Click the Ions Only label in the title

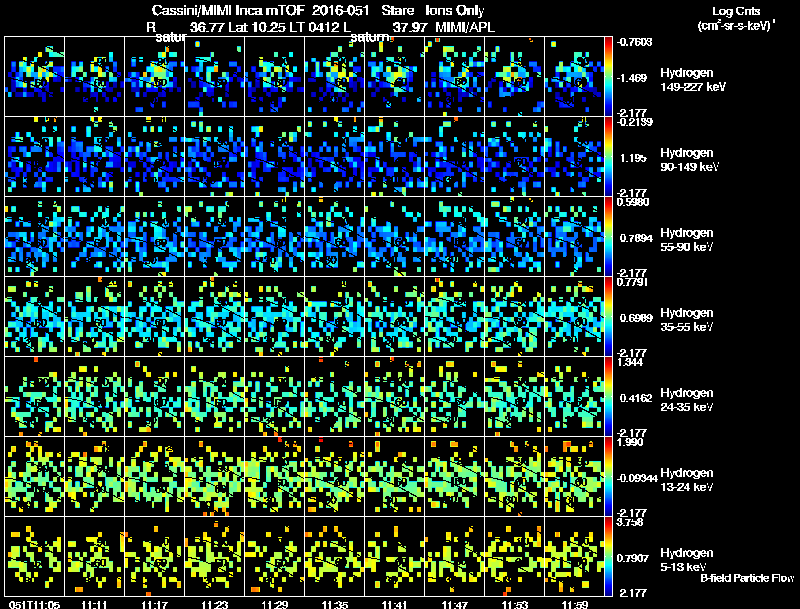[x=455, y=11]
